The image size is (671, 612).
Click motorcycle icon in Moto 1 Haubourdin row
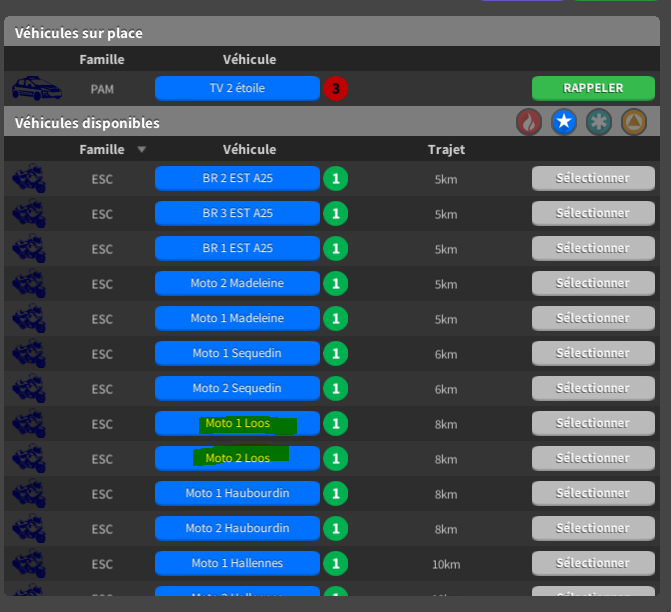29,494
